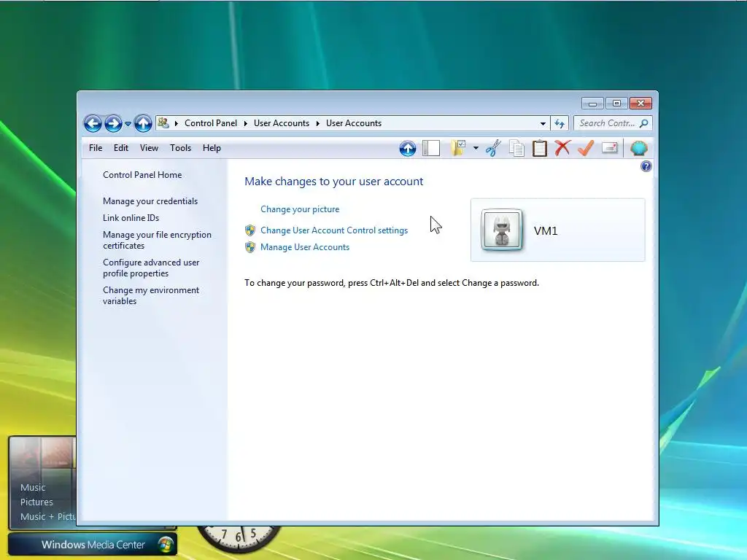Go to Control Panel Home
The height and width of the screenshot is (560, 747).
coord(142,175)
